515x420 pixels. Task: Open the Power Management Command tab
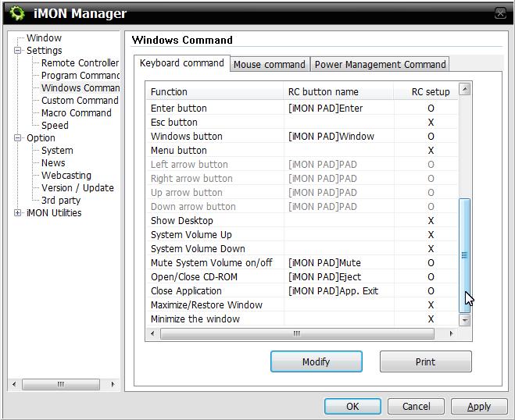click(380, 65)
